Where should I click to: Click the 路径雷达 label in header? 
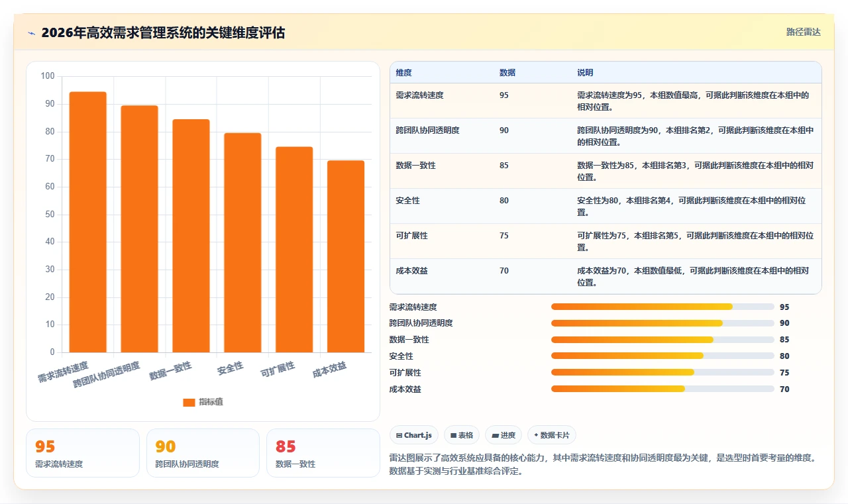(804, 32)
